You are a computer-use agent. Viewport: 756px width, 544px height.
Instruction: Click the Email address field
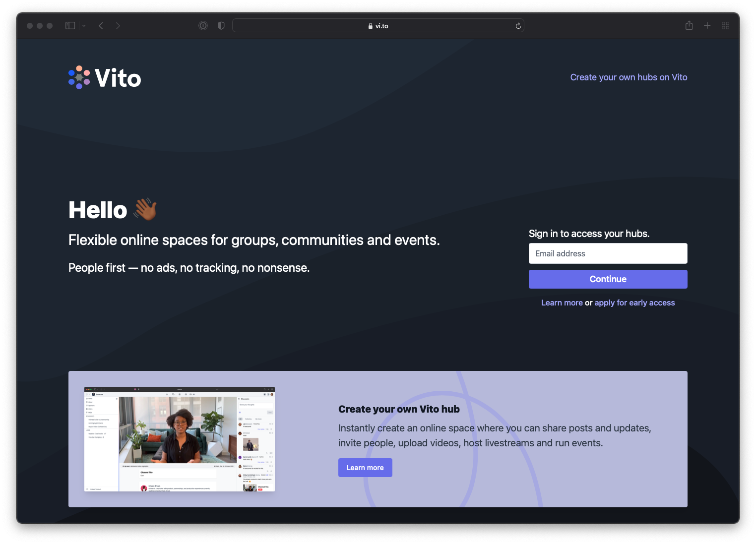[x=608, y=253]
